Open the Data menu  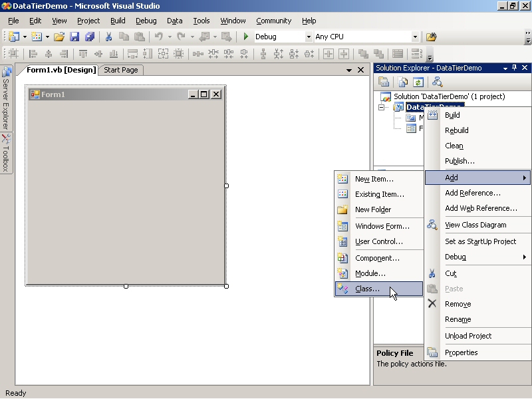[174, 21]
